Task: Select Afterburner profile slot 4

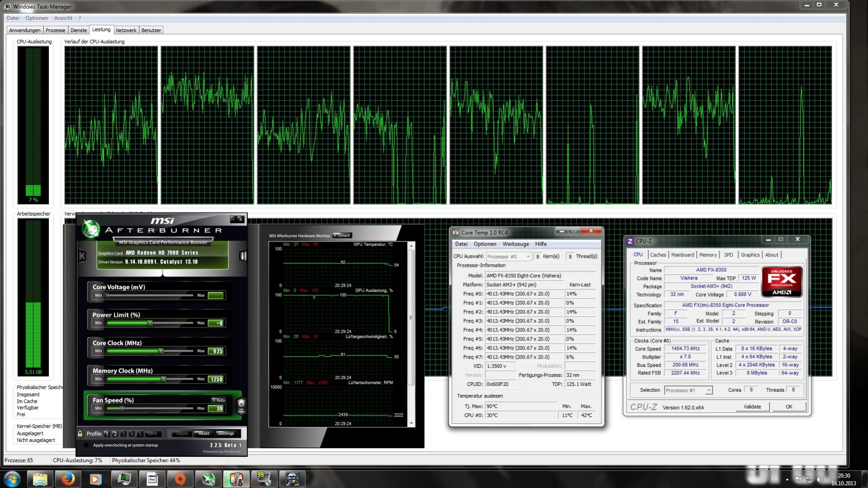Action: tap(132, 434)
